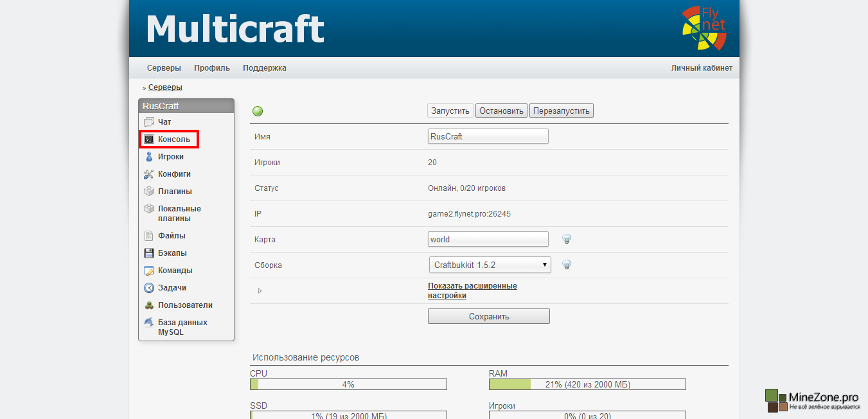Click the Players icon in sidebar
The height and width of the screenshot is (419, 868).
pyautogui.click(x=148, y=157)
